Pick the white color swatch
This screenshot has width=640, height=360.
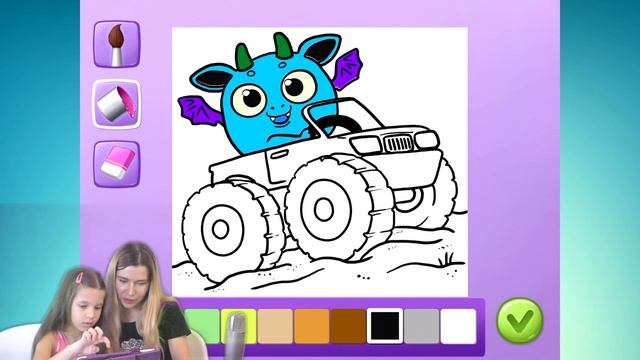[x=458, y=326]
